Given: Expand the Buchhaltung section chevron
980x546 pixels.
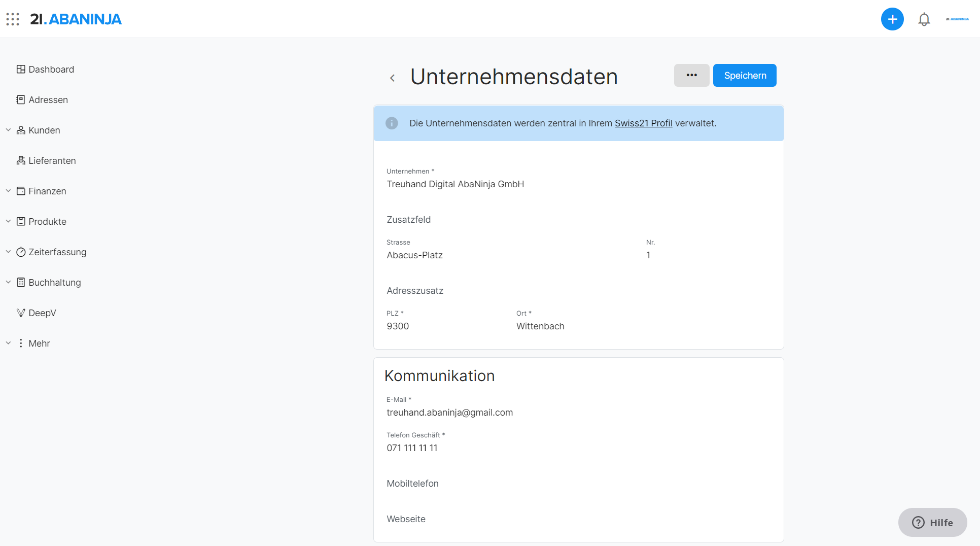Looking at the screenshot, I should [x=8, y=283].
